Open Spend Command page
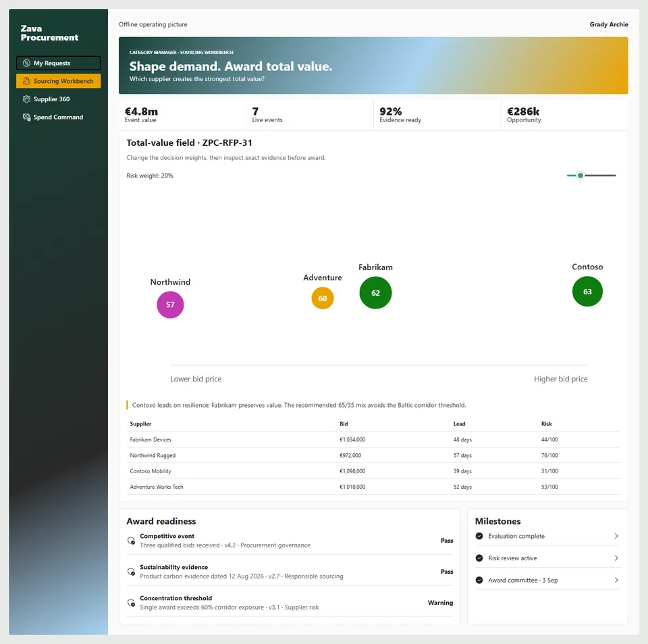The height and width of the screenshot is (644, 648). (x=58, y=117)
